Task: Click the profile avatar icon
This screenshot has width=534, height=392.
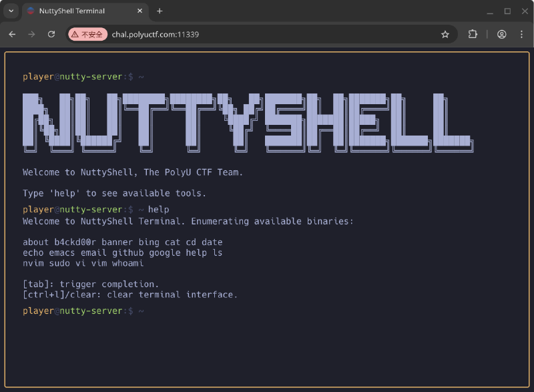Action: click(x=501, y=34)
